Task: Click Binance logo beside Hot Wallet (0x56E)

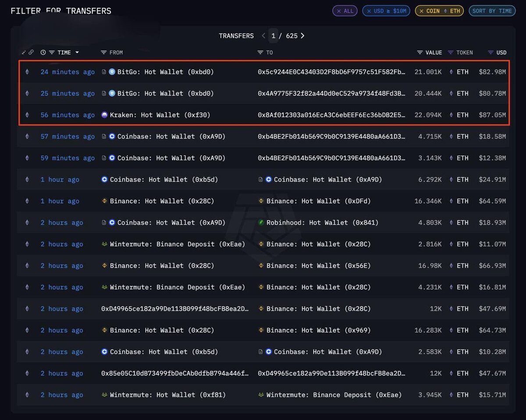Action: point(261,265)
